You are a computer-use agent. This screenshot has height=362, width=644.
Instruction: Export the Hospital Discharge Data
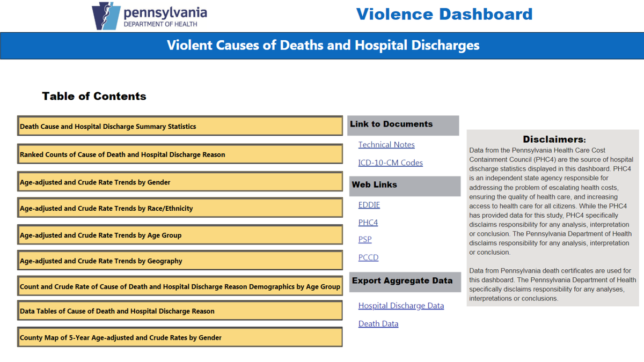pos(401,305)
